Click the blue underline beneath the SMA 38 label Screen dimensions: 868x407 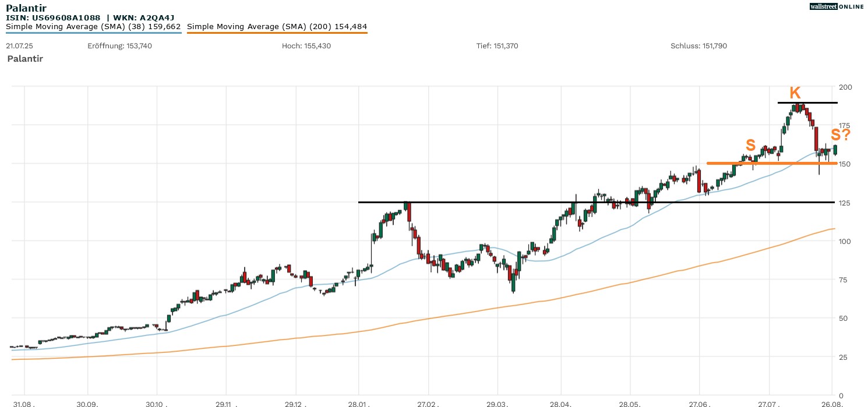click(93, 33)
